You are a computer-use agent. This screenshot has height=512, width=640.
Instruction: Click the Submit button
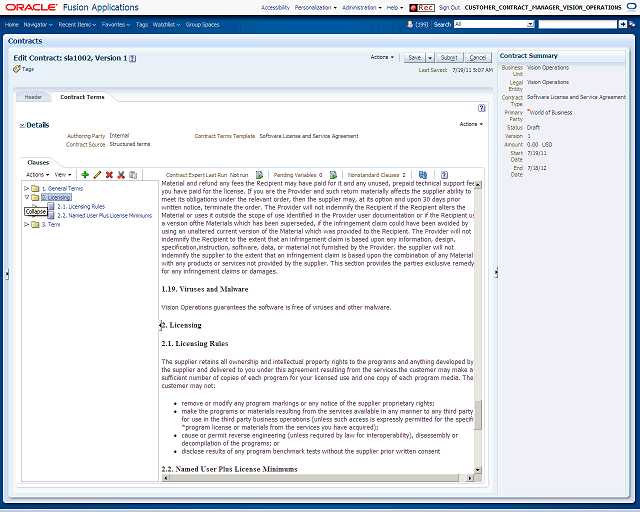[x=449, y=58]
